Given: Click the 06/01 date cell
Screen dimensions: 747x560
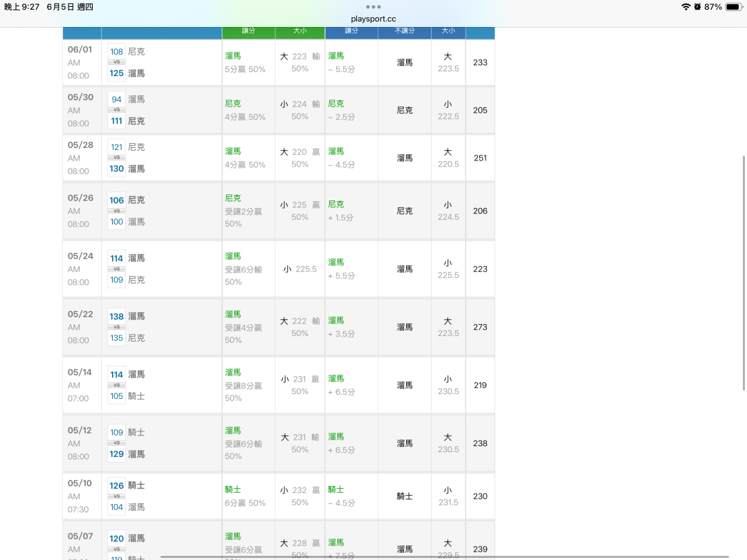Looking at the screenshot, I should tap(82, 62).
